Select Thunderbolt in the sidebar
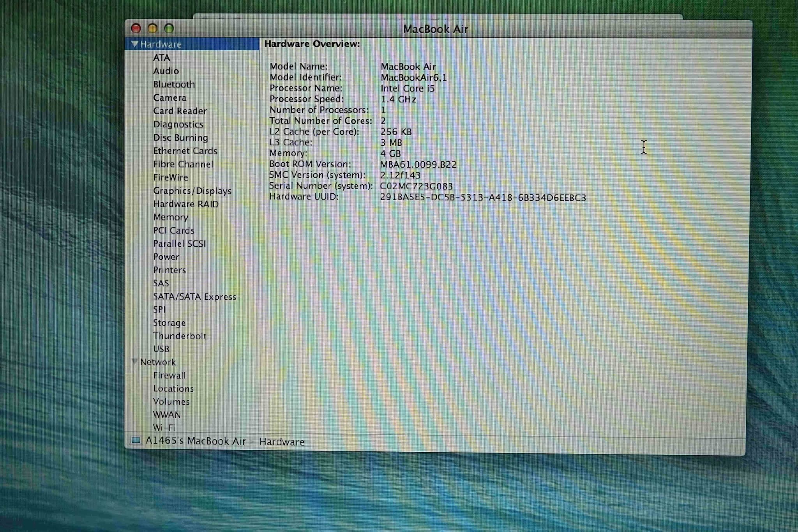The image size is (798, 532). (x=180, y=336)
